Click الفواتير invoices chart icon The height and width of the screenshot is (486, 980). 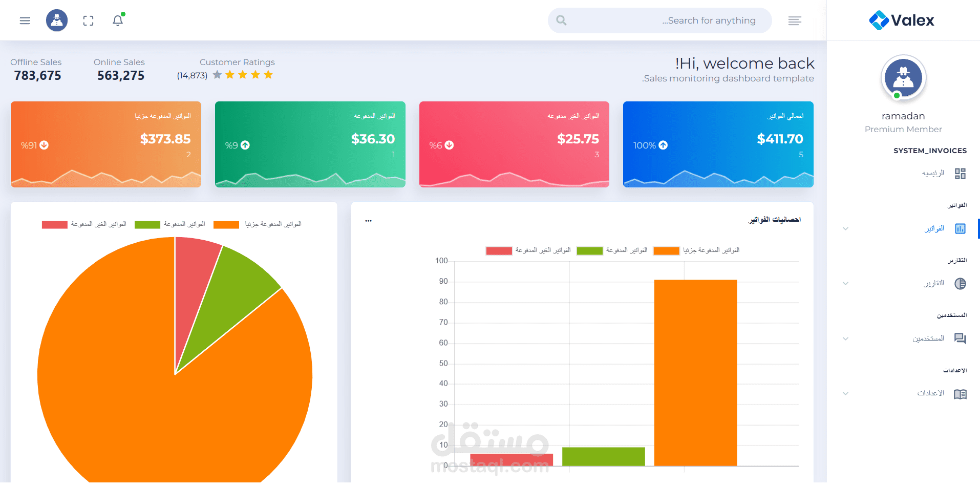(x=960, y=228)
